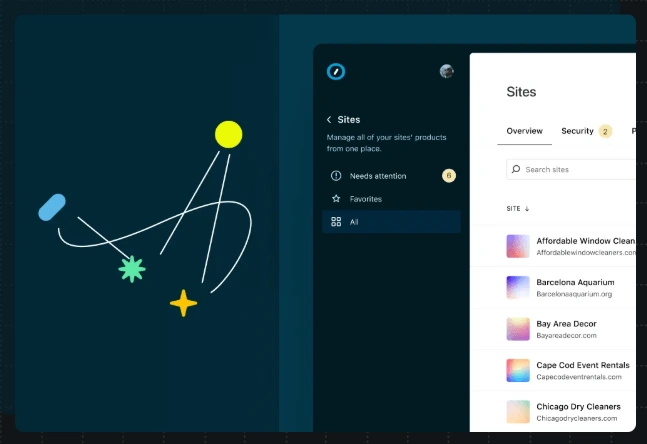Open the user profile avatar
The height and width of the screenshot is (444, 647).
click(447, 71)
